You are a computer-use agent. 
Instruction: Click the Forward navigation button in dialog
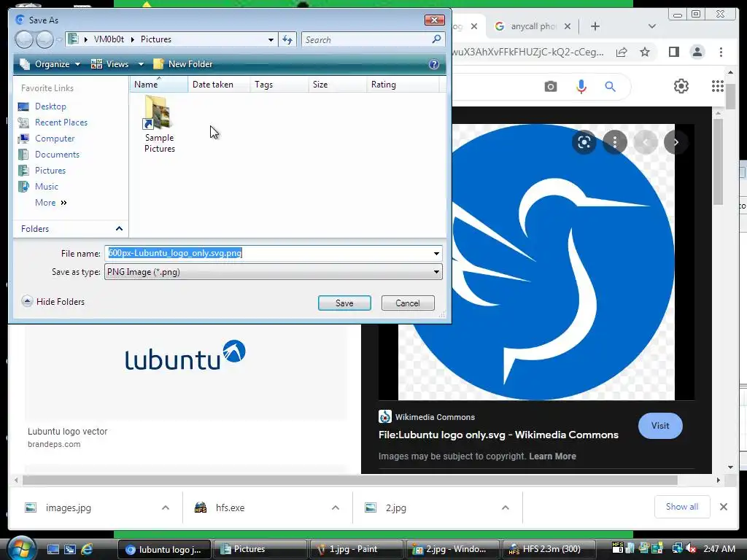tap(44, 39)
